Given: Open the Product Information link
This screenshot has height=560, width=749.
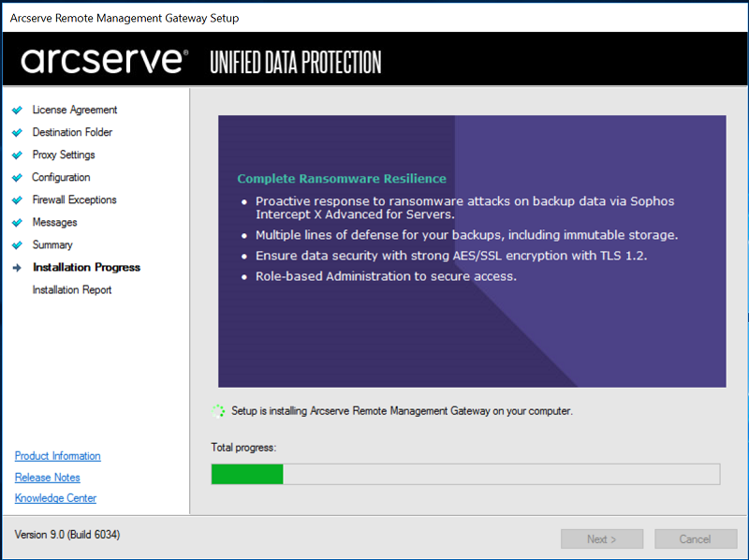Looking at the screenshot, I should click(58, 456).
